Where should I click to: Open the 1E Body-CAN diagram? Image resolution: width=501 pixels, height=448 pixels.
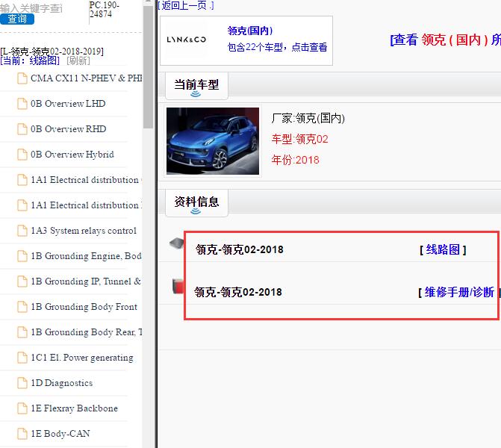[60, 434]
